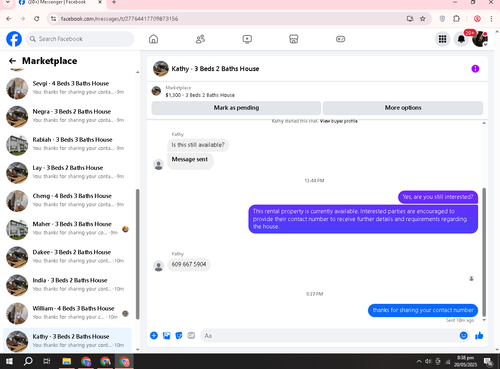Open View buyer profile link
This screenshot has height=369, width=500.
[x=339, y=121]
